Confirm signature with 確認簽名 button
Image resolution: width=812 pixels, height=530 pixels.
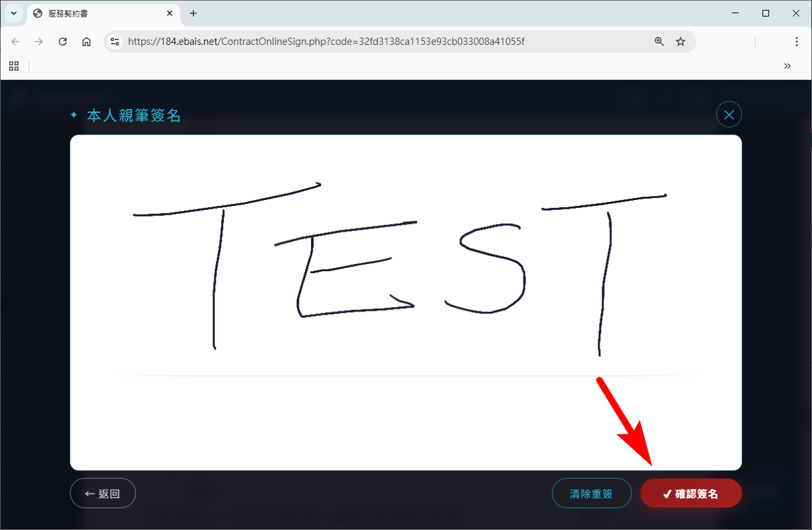[691, 494]
